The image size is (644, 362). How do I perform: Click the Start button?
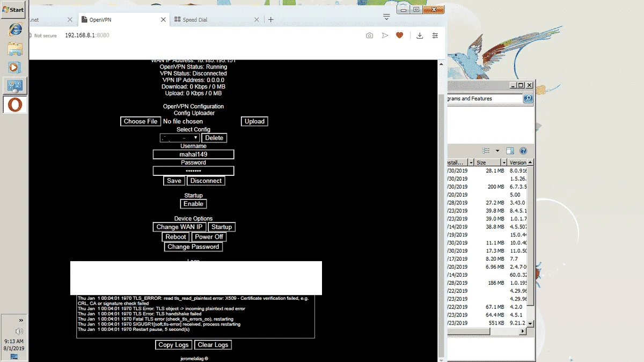click(14, 10)
